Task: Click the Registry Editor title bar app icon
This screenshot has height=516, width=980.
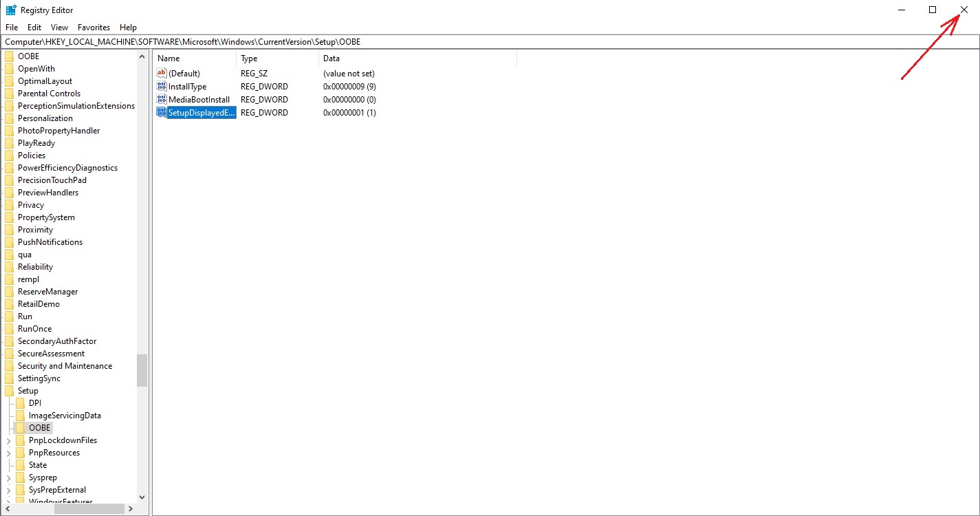Action: 11,10
